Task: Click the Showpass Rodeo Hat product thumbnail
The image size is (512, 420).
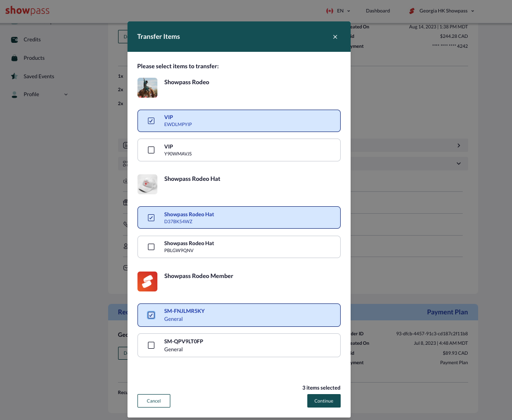Action: coord(147,184)
